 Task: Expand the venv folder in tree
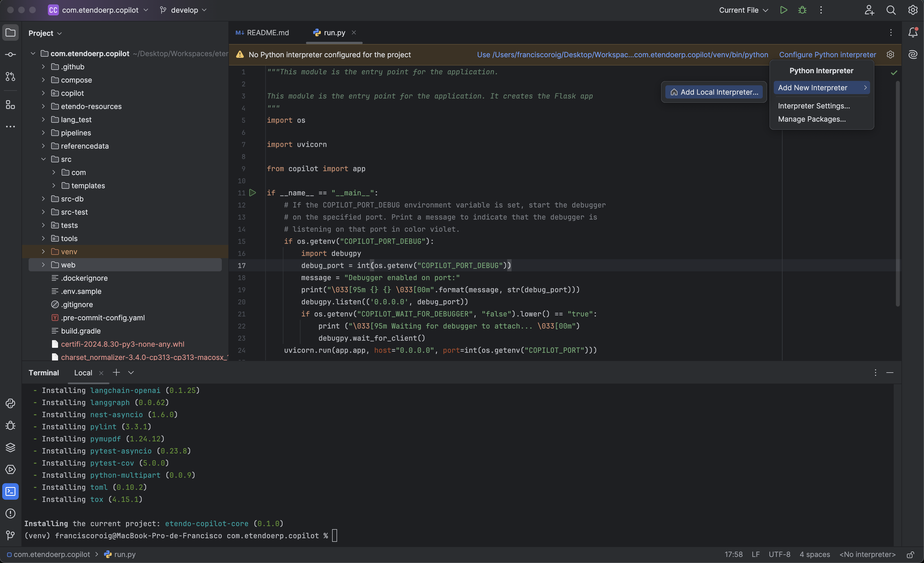click(43, 252)
